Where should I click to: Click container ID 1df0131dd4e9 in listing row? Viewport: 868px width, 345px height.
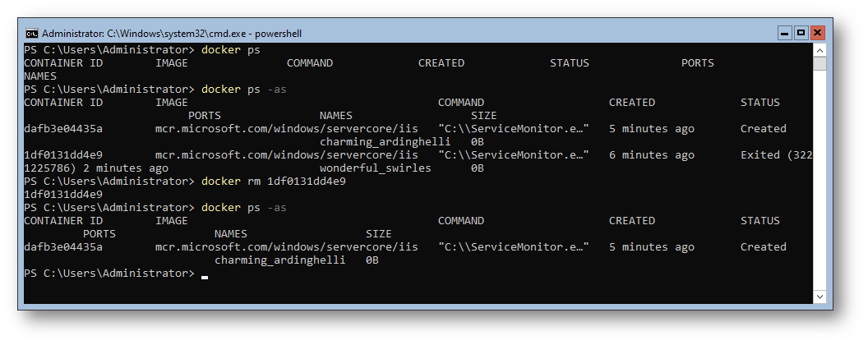click(x=63, y=154)
